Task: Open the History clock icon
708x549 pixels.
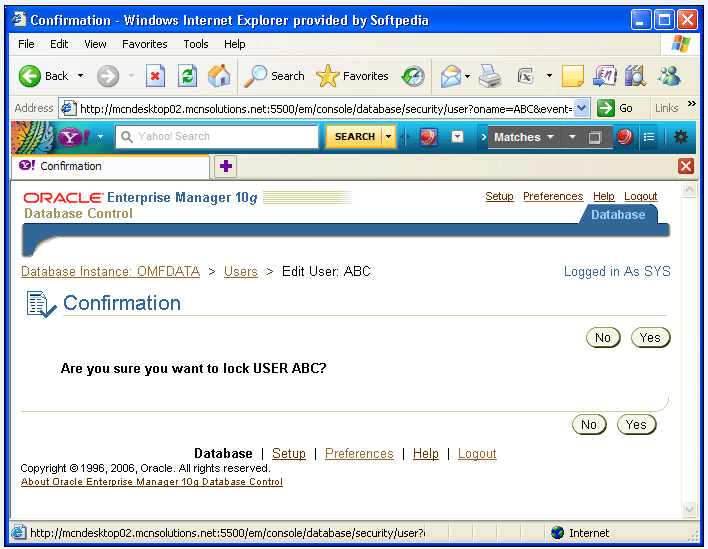Action: click(414, 76)
